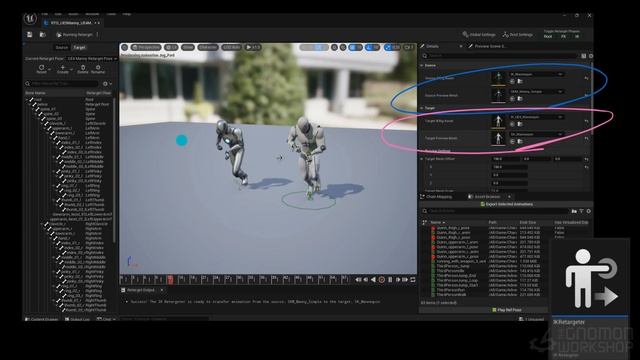Image resolution: width=640 pixels, height=360 pixels.
Task: Collapse the Target Mesh Offset property
Action: pos(422,159)
